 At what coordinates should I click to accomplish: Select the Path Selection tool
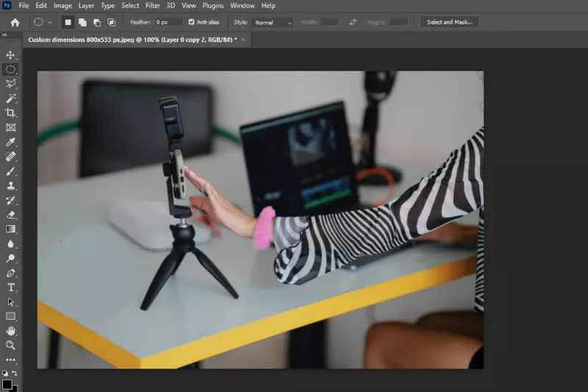(10, 302)
